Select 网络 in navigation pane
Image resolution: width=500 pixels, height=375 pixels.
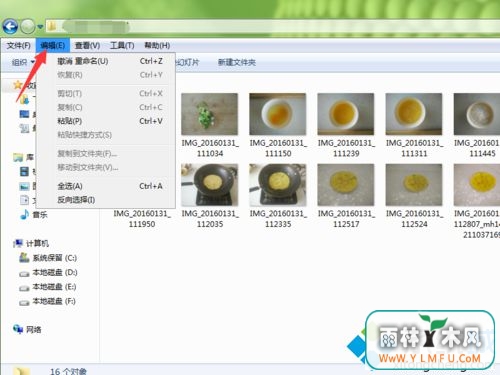click(x=34, y=330)
